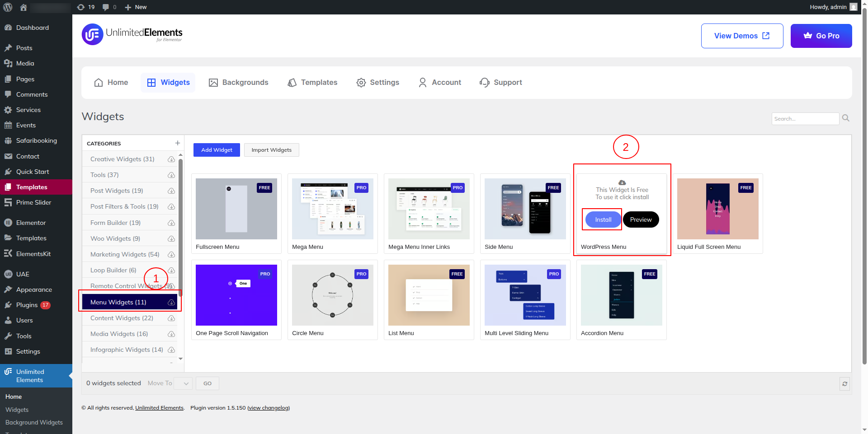Click the view changelog link
Screen dimensions: 868x434
click(269, 408)
